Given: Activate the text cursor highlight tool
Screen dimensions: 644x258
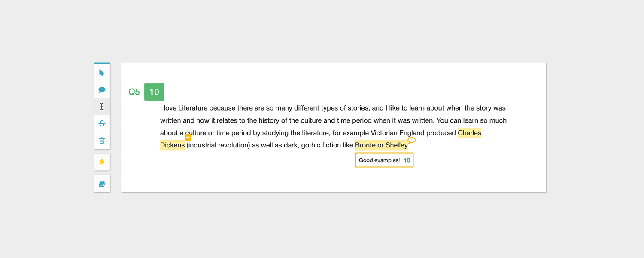Looking at the screenshot, I should click(102, 107).
